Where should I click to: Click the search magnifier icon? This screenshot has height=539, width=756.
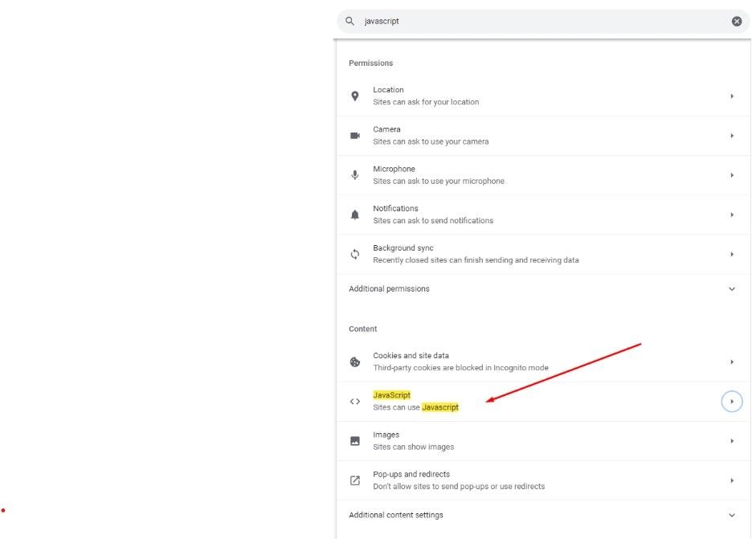(x=350, y=21)
